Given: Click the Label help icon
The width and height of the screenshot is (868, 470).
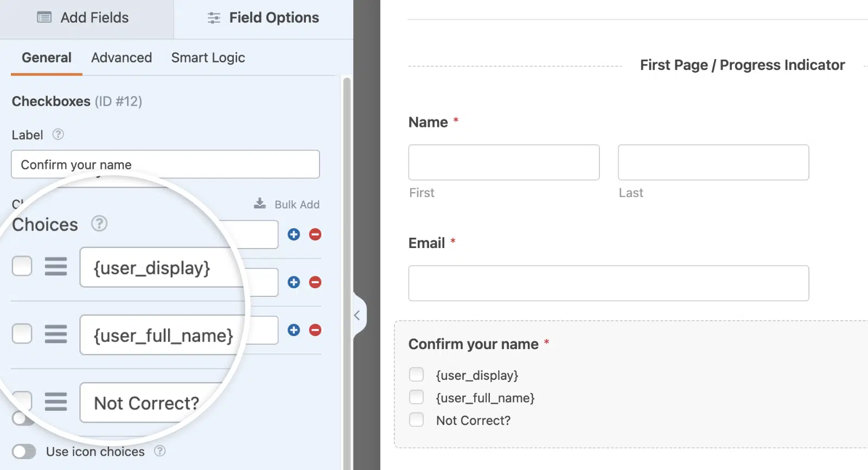Looking at the screenshot, I should (x=58, y=135).
